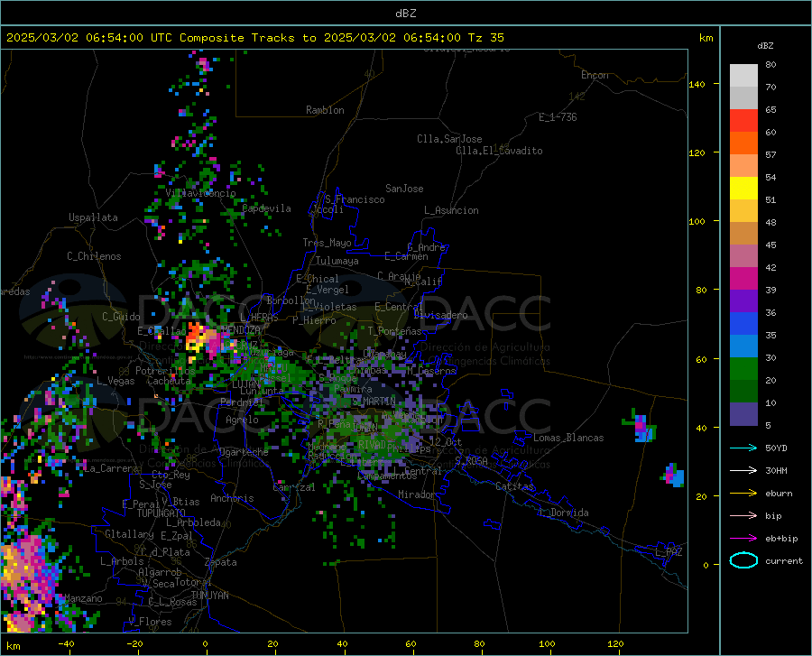Screen dimensions: 812x656
Task: Click the Anchoris place label
Action: pos(232,498)
